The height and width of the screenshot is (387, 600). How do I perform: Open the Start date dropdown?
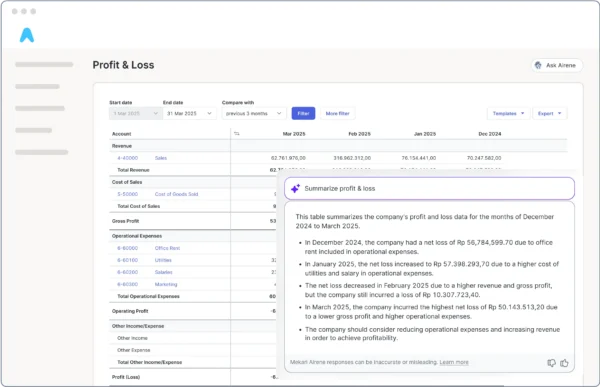coord(136,113)
